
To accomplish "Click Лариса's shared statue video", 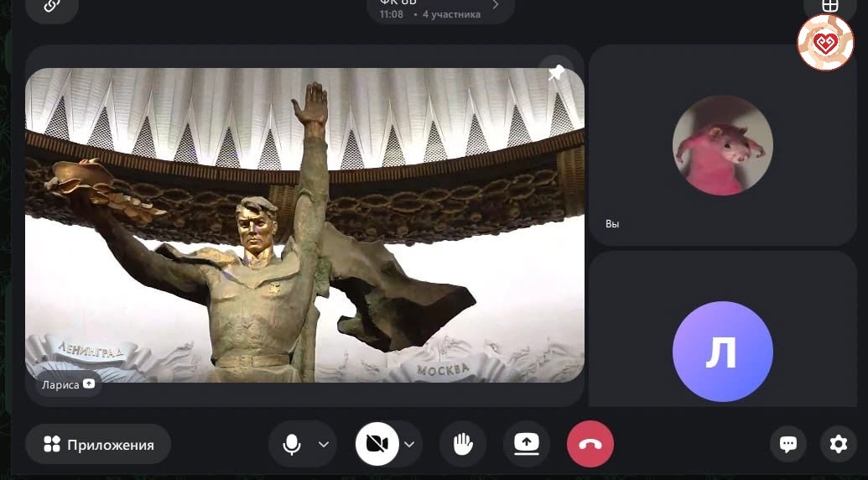I will 304,227.
